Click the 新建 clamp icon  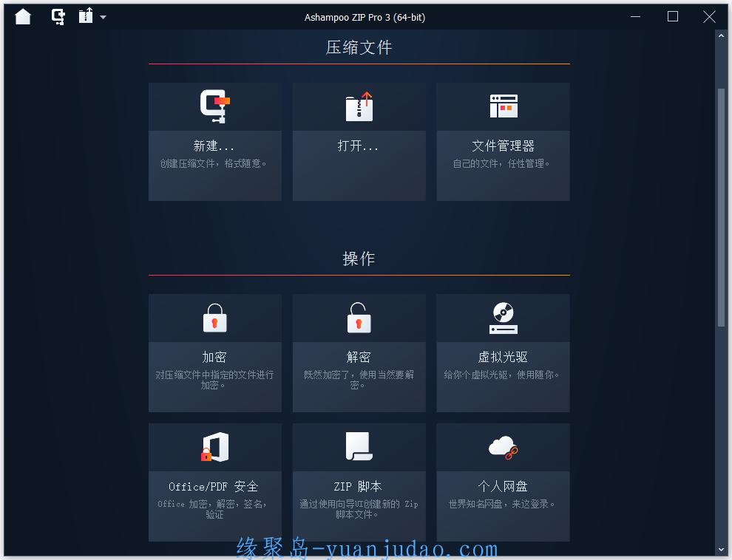(x=214, y=106)
